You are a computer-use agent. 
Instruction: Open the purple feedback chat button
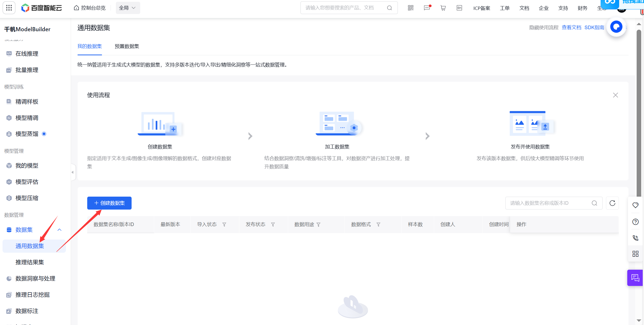click(635, 278)
